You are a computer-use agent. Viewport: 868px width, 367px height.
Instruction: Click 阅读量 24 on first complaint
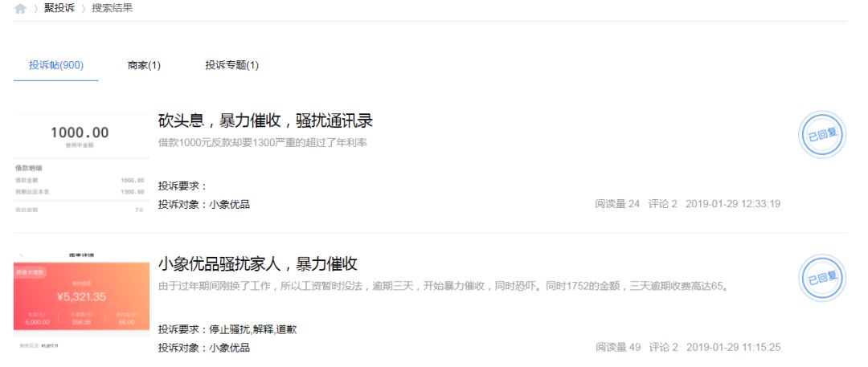(x=617, y=204)
